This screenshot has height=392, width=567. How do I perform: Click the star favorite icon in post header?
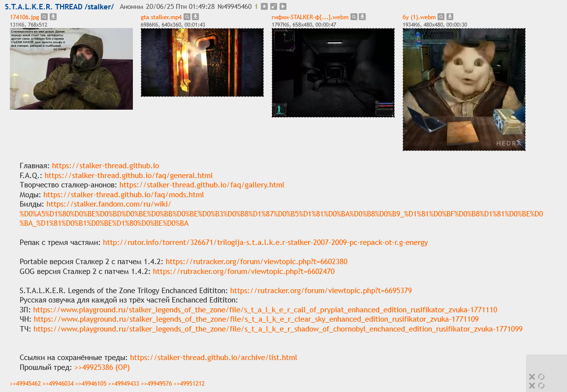264,6
